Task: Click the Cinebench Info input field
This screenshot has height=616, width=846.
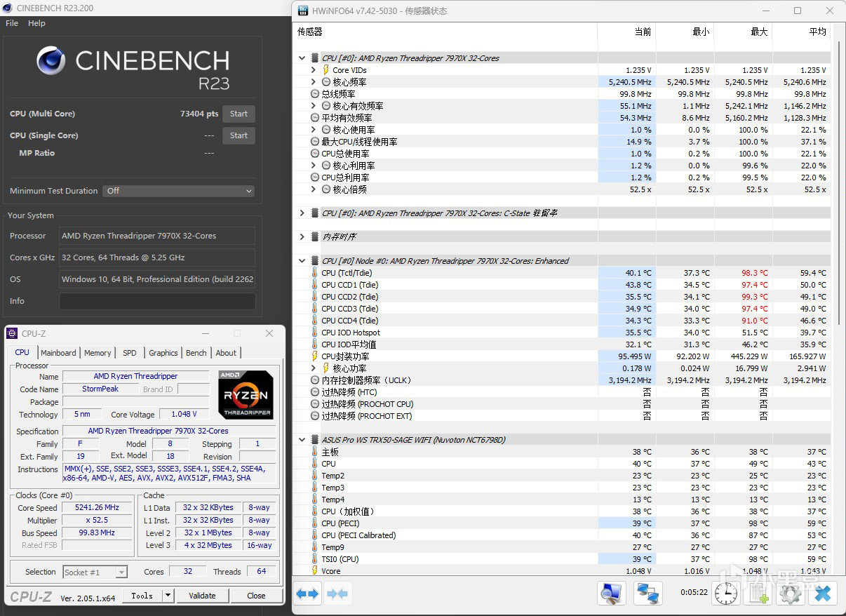Action: pos(157,301)
